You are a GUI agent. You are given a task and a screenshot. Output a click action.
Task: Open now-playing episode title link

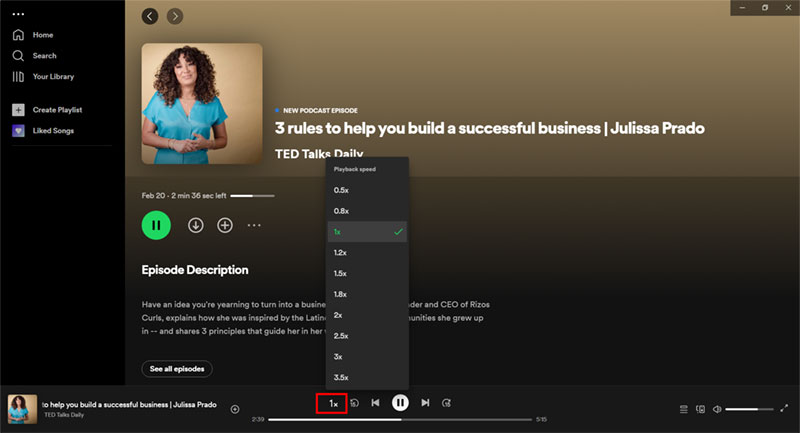coord(129,404)
